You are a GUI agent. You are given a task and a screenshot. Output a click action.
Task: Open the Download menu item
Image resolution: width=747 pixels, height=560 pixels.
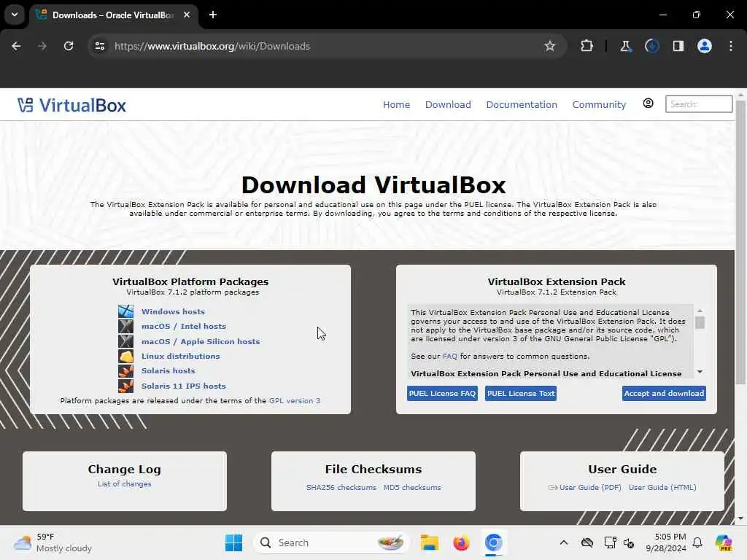point(448,104)
